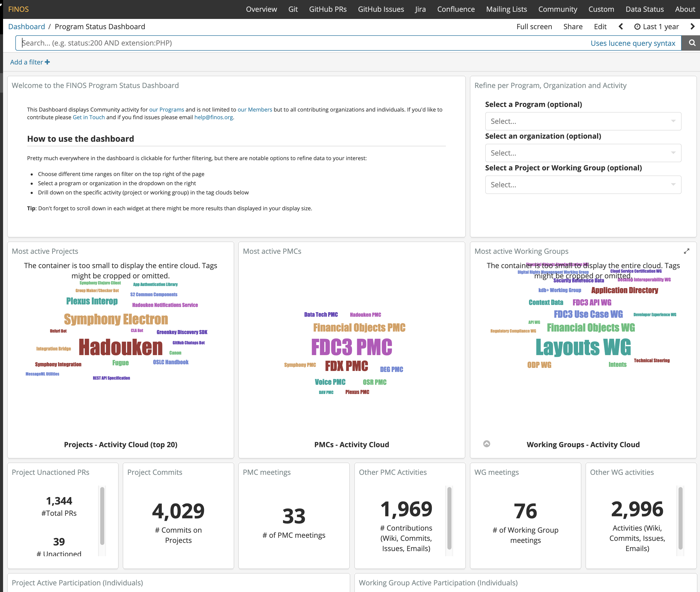This screenshot has width=700, height=592.
Task: Click the Other WG activities scrollbar
Action: [x=680, y=519]
